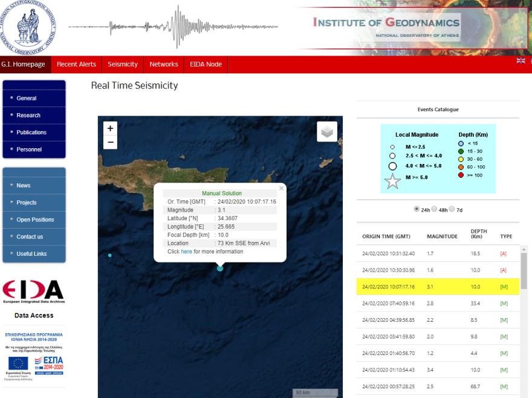Close the Manual Solution popup
This screenshot has width=532, height=398.
coord(281,188)
